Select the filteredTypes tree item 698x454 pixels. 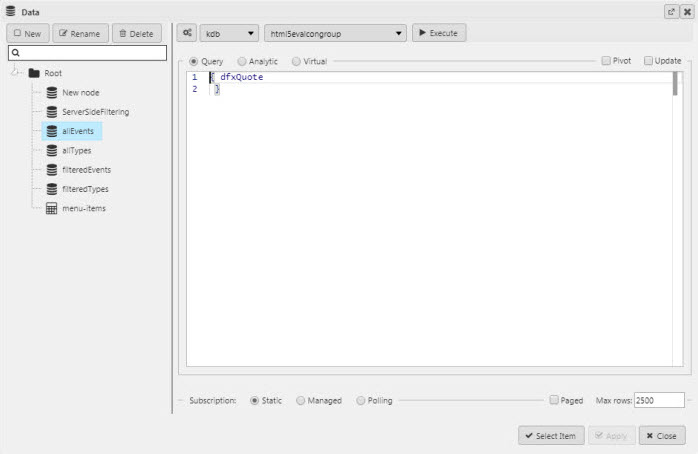pos(85,189)
